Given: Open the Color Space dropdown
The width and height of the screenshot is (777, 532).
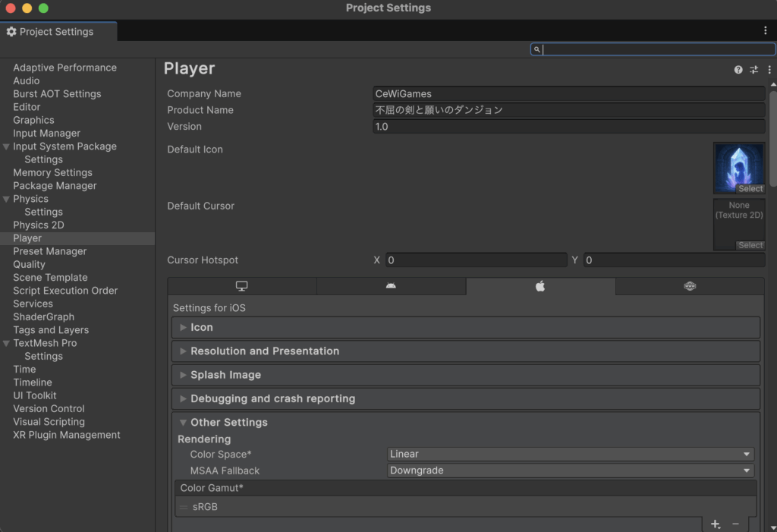Looking at the screenshot, I should (x=570, y=454).
